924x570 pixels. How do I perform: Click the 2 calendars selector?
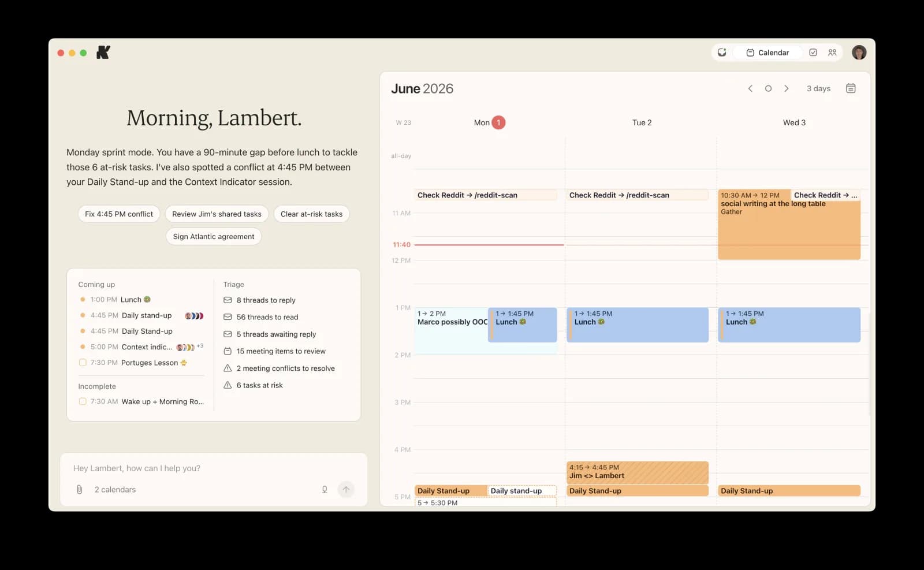click(x=115, y=490)
